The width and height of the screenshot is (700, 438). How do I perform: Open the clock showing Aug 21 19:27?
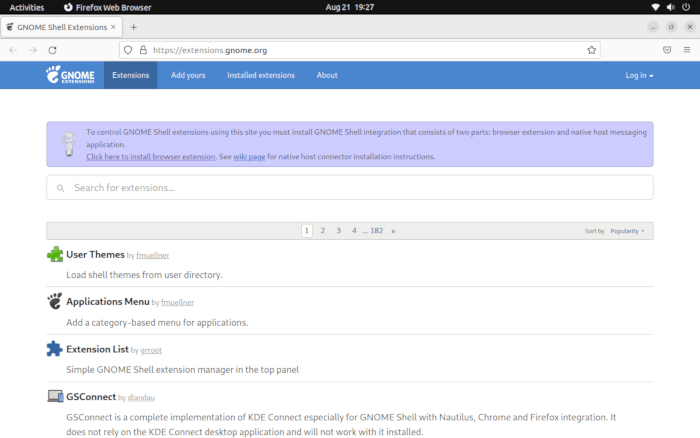click(x=350, y=7)
